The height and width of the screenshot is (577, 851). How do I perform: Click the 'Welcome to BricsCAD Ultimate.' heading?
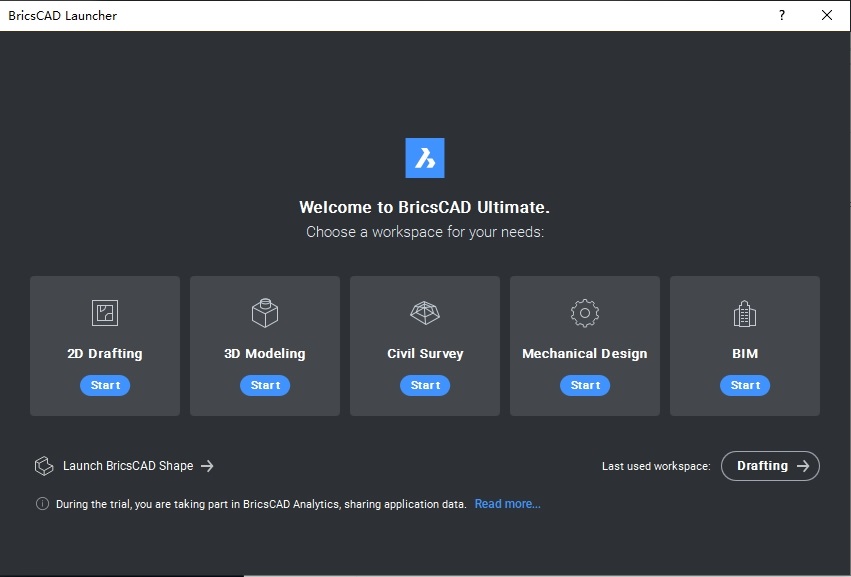point(424,207)
